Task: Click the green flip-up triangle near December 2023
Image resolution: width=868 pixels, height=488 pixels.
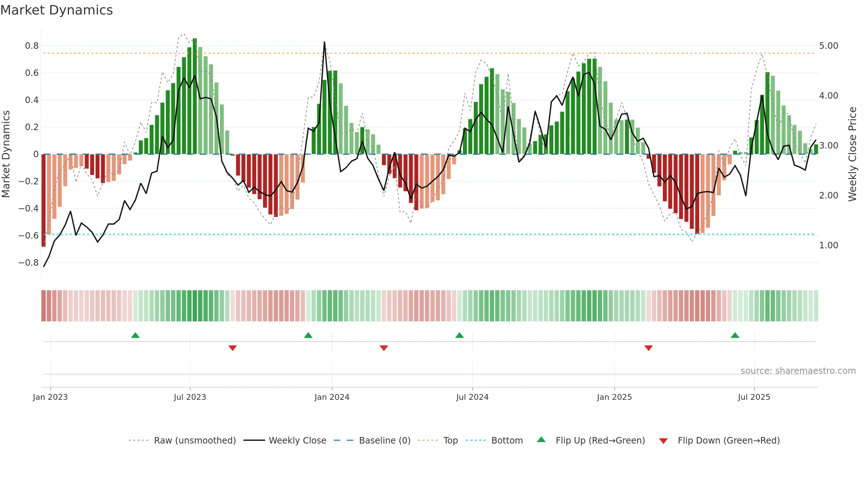Action: pyautogui.click(x=308, y=335)
